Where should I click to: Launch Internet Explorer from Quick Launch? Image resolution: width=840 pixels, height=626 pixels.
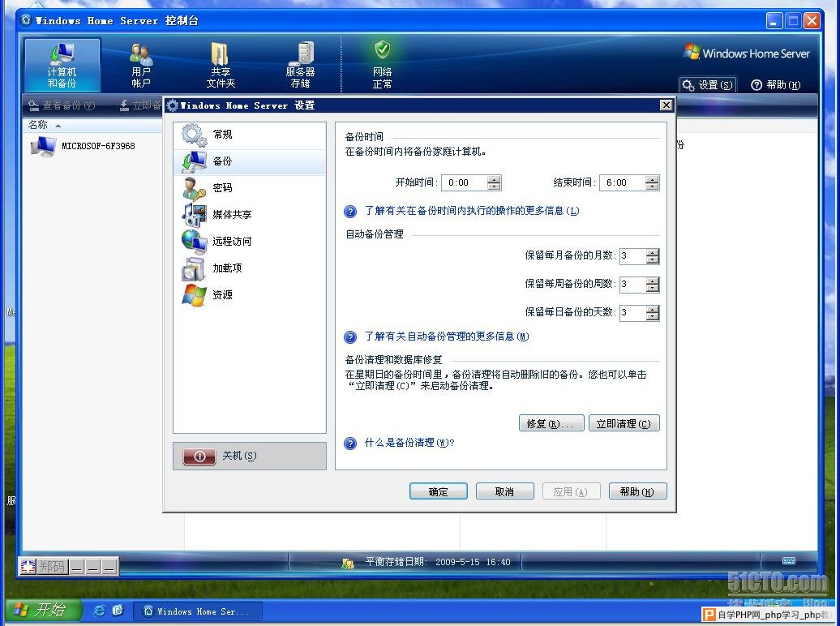coord(99,611)
